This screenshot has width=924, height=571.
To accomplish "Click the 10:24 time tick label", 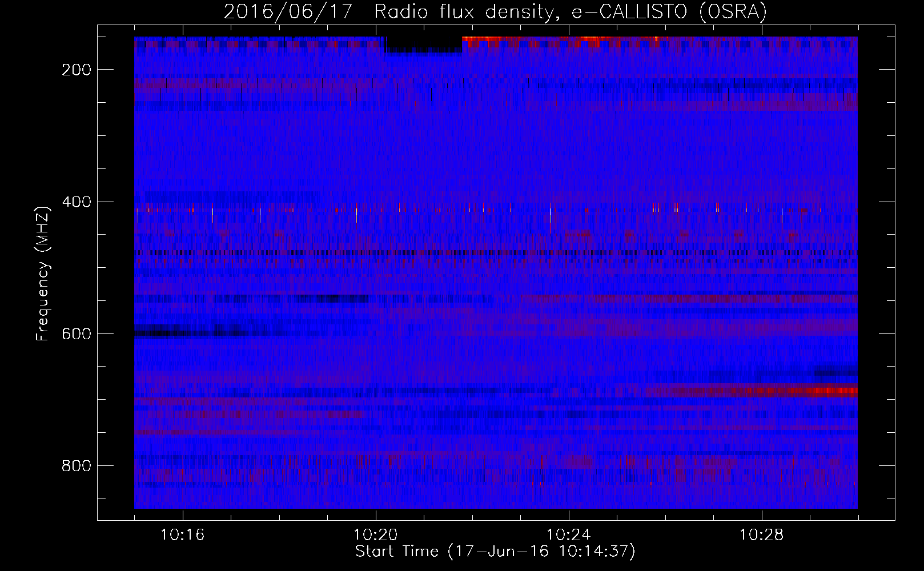I will (568, 535).
